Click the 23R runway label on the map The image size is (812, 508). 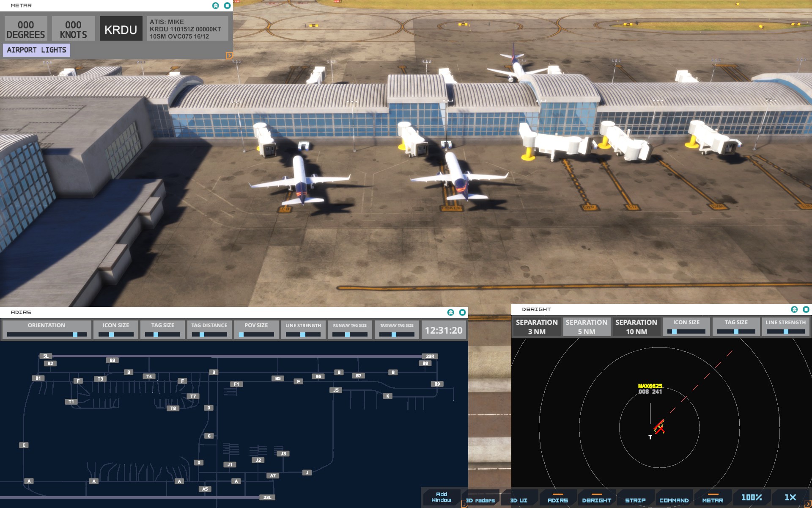pyautogui.click(x=430, y=356)
